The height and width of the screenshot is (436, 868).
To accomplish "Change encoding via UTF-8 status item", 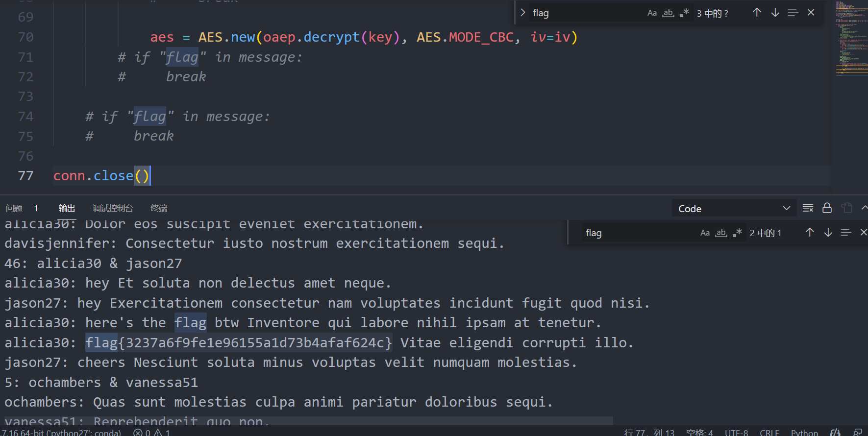I will (x=736, y=433).
